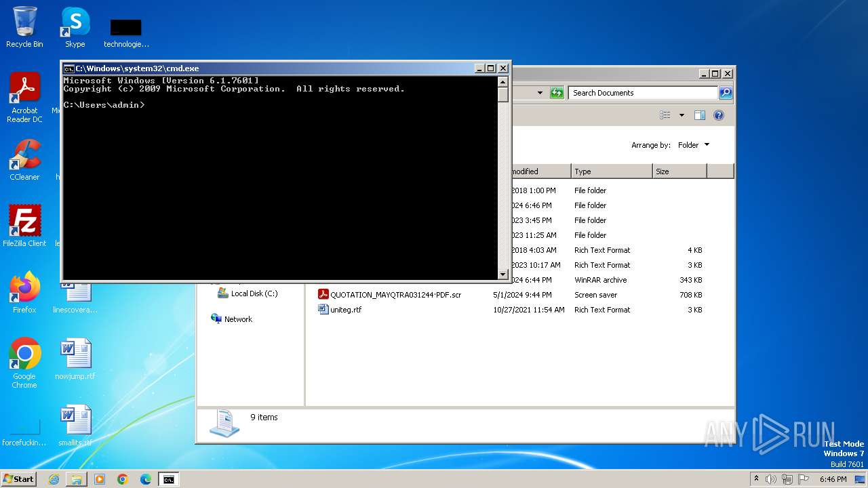Click the Start button

click(18, 479)
